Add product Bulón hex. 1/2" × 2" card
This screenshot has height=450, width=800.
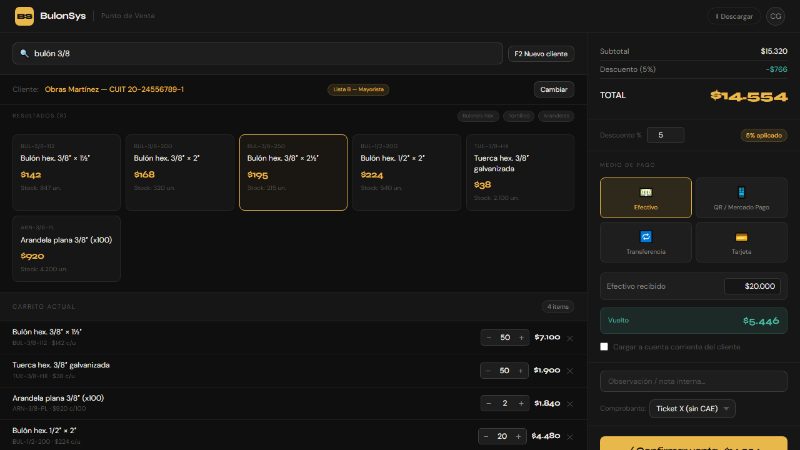tap(407, 172)
